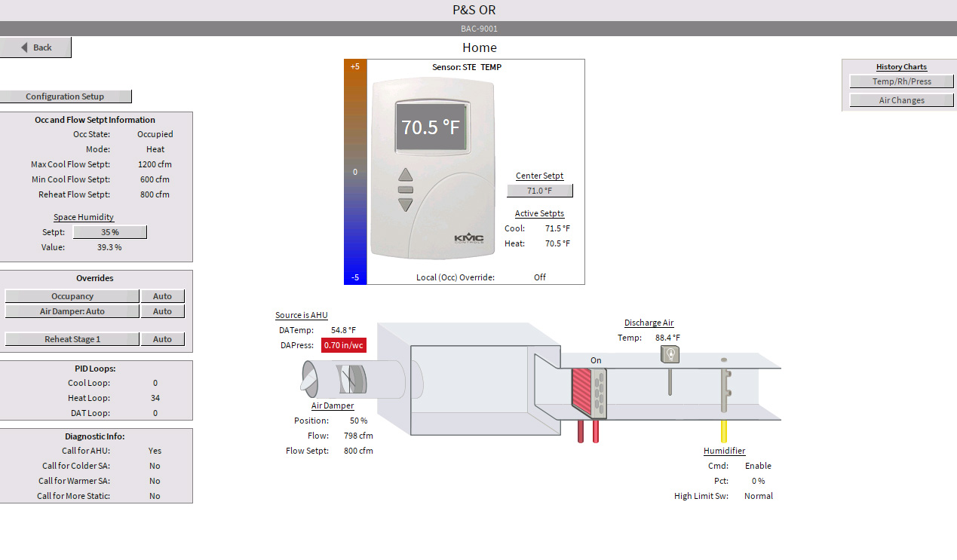Open Configuration Setup
The image size is (957, 560).
pyautogui.click(x=66, y=96)
